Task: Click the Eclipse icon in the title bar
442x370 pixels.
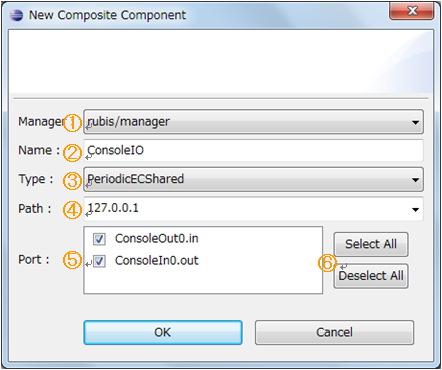Action: pyautogui.click(x=16, y=15)
